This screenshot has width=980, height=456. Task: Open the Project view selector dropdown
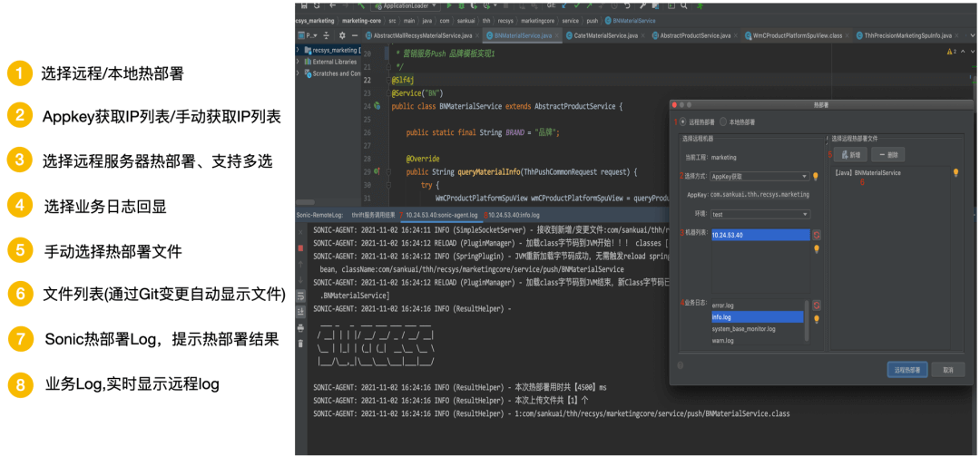tap(308, 35)
